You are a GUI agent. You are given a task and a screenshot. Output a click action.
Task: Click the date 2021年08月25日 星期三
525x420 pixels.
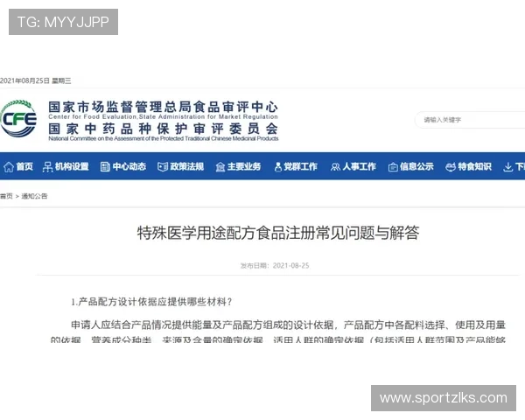pos(35,80)
